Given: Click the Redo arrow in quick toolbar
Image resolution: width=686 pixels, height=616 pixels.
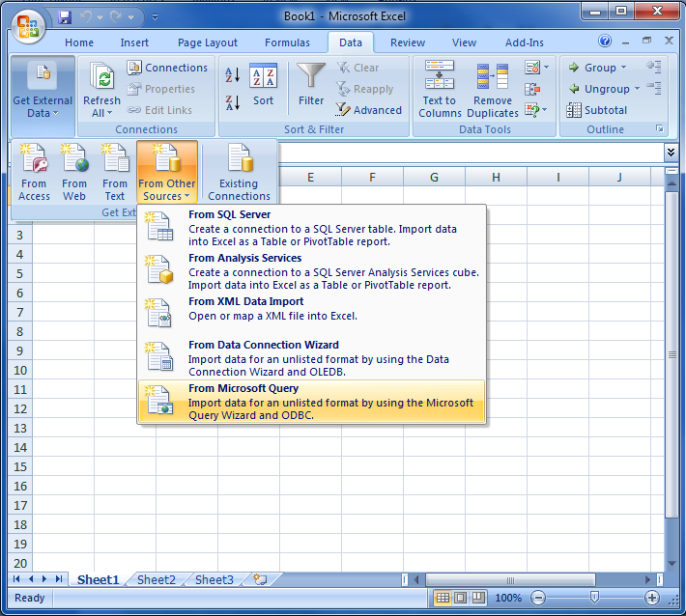Looking at the screenshot, I should click(x=116, y=17).
